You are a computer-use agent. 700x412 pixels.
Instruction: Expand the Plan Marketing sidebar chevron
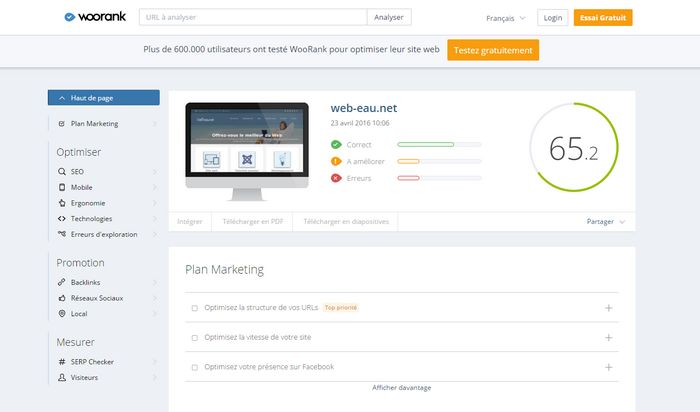155,124
